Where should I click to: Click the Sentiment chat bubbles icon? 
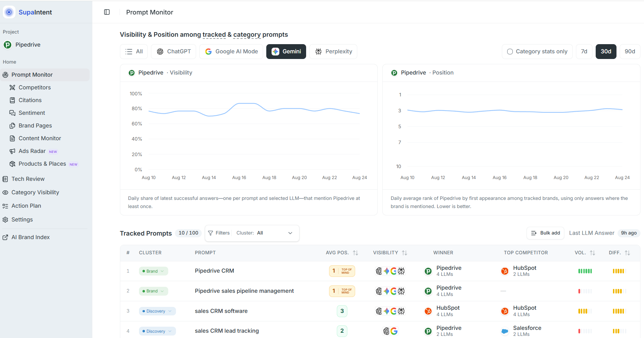click(12, 113)
